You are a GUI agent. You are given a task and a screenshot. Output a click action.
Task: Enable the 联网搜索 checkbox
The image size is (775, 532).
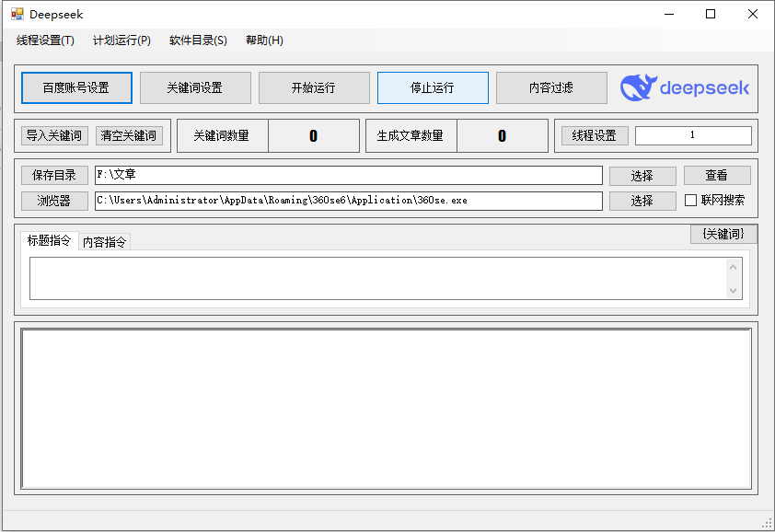click(690, 201)
